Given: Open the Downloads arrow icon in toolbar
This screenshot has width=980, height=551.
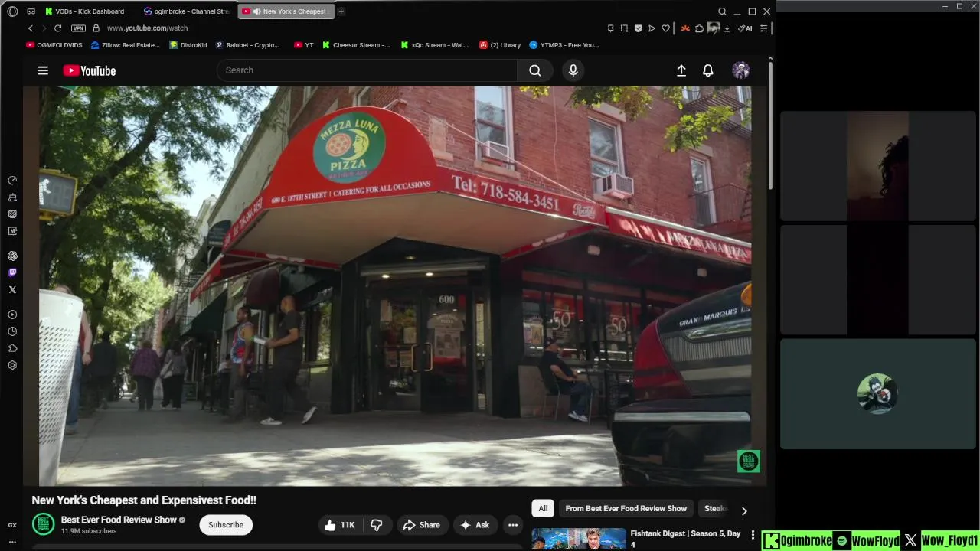Looking at the screenshot, I should [727, 28].
